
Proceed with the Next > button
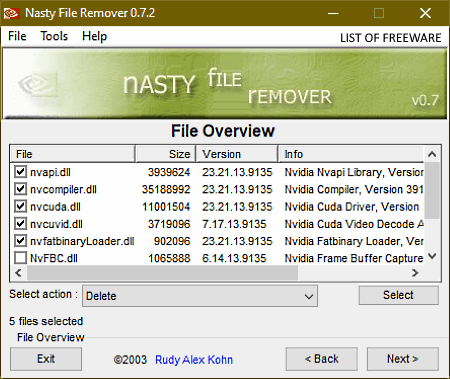403,359
